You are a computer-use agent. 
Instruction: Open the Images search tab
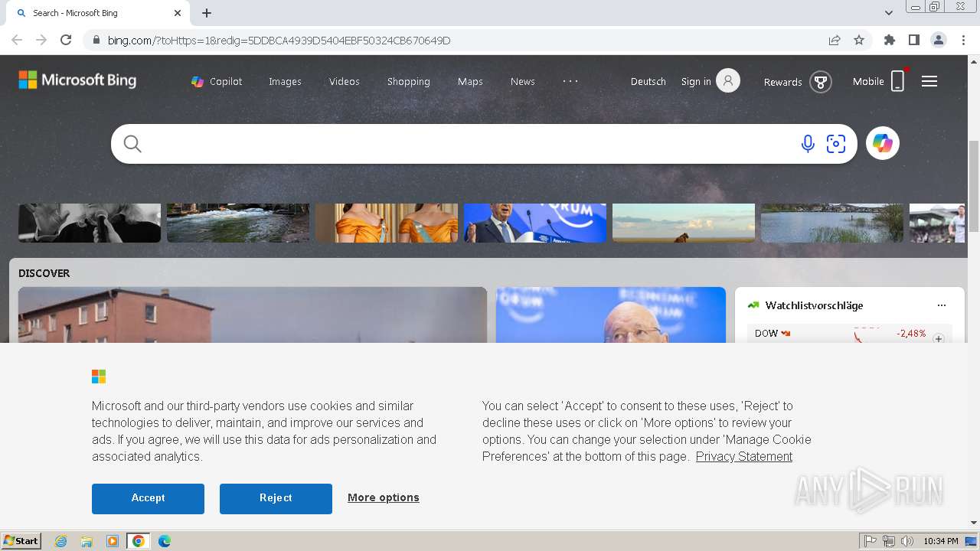(285, 81)
